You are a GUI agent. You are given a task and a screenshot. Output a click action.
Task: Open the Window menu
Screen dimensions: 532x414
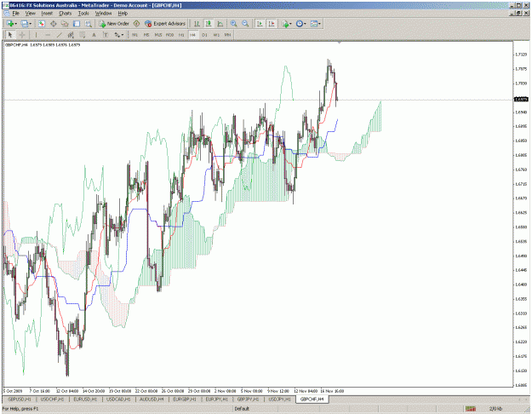(x=103, y=14)
